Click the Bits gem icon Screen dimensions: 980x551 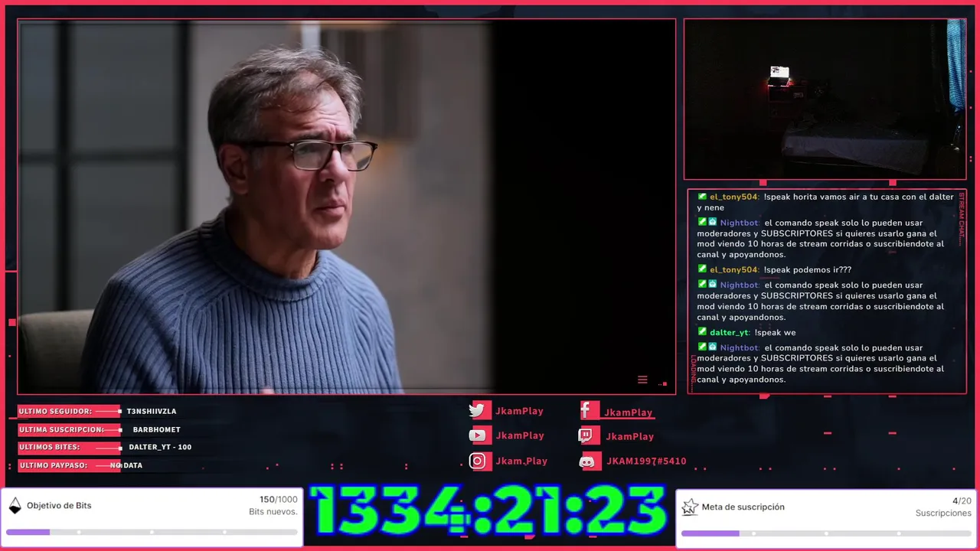(x=15, y=505)
